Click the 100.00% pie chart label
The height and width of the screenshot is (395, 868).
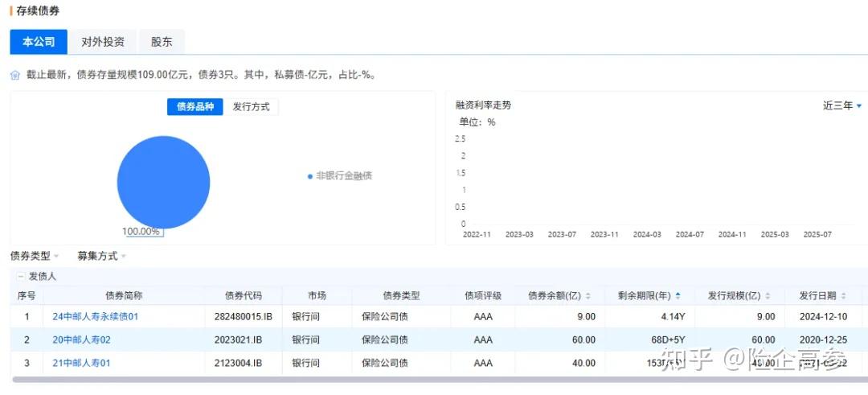pos(143,231)
